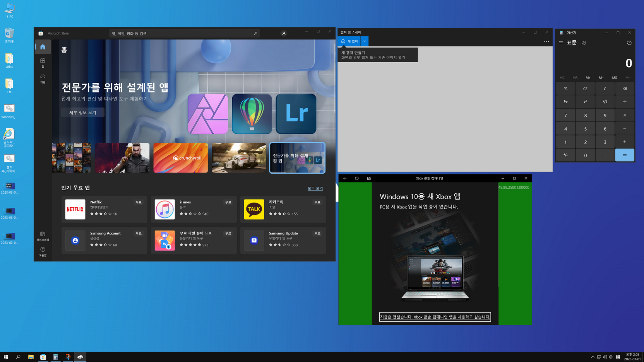Open the Snip & Sketch more options menu

coord(546,41)
